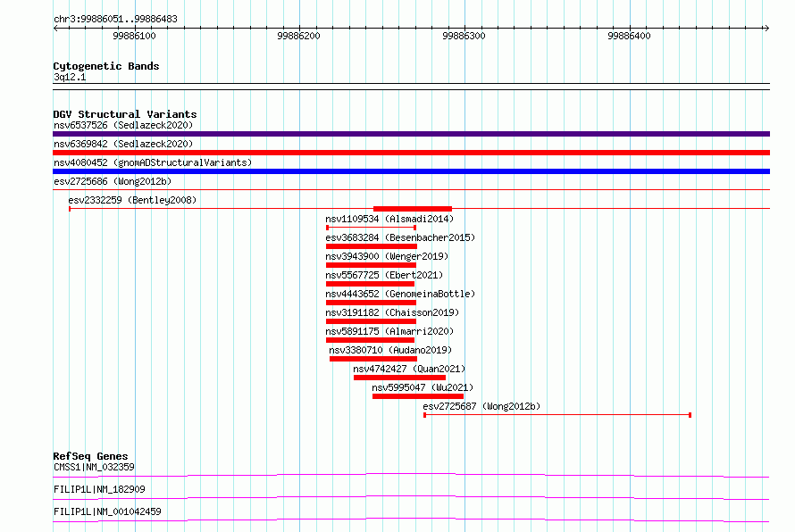This screenshot has height=532, width=795.
Task: Select the red bar under esv3683284
Action: point(371,246)
